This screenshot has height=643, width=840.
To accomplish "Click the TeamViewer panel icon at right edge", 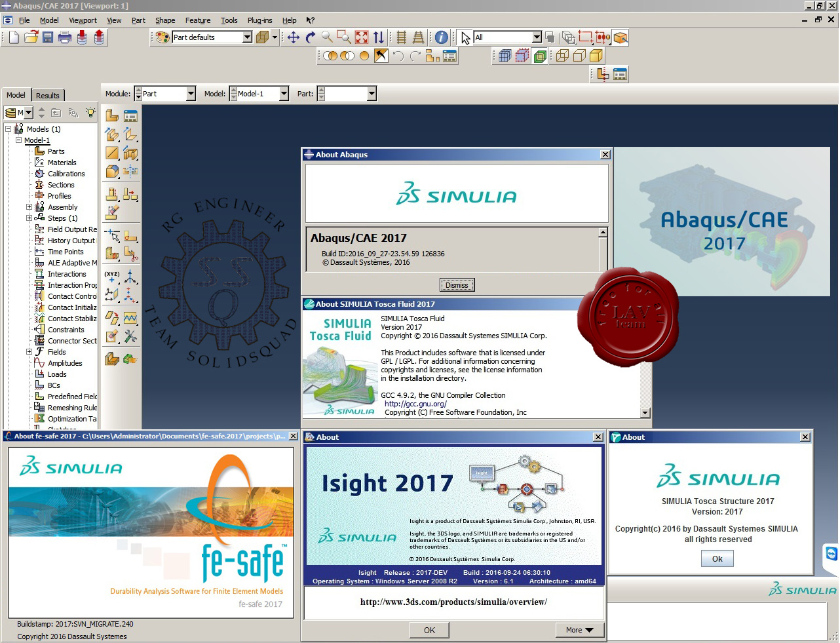I will pos(831,555).
